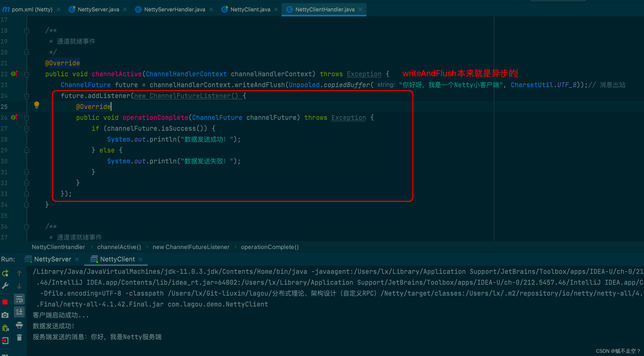Open the NettyServerHandler.java editor tab
The image size is (644, 356).
pos(175,9)
